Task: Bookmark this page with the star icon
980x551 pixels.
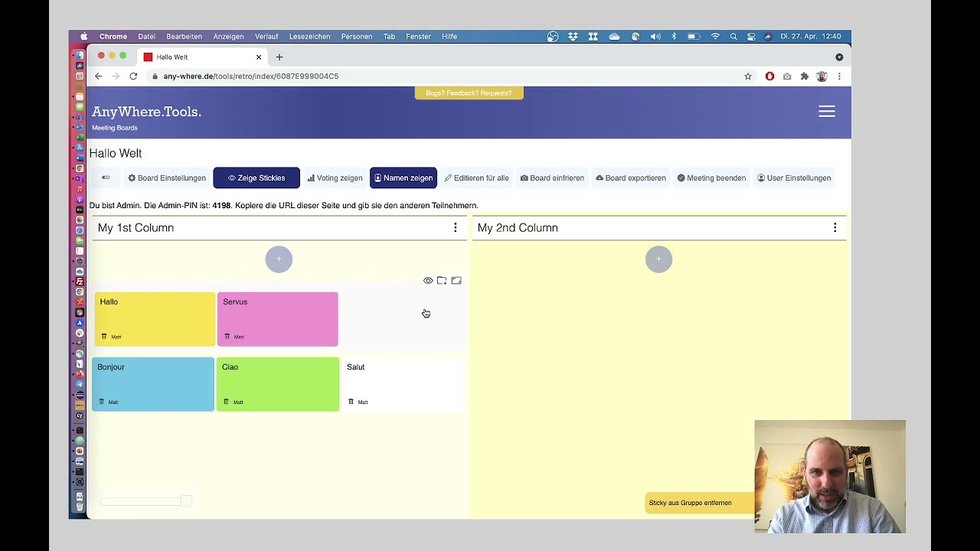Action: pyautogui.click(x=748, y=77)
